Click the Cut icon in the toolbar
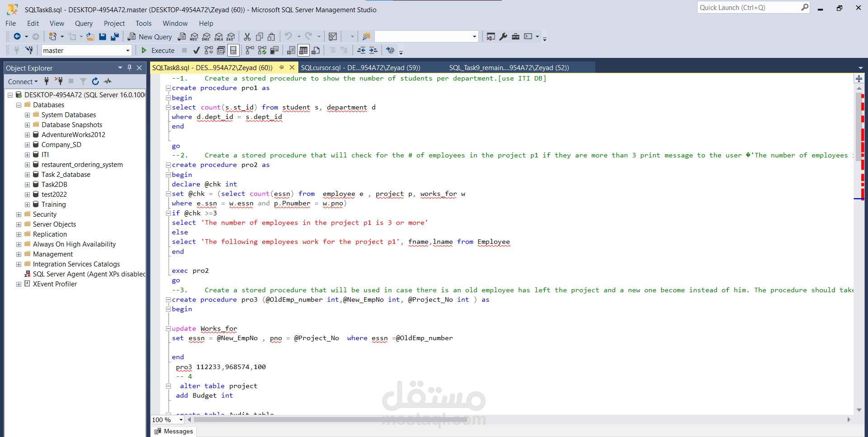Screen dimensions: 868x437 [247, 37]
